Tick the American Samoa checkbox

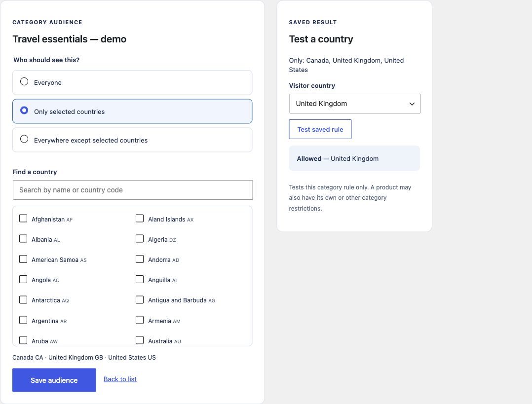pos(23,259)
